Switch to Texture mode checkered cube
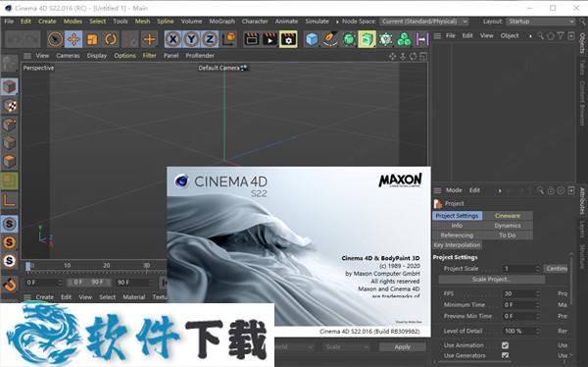 tap(10, 106)
